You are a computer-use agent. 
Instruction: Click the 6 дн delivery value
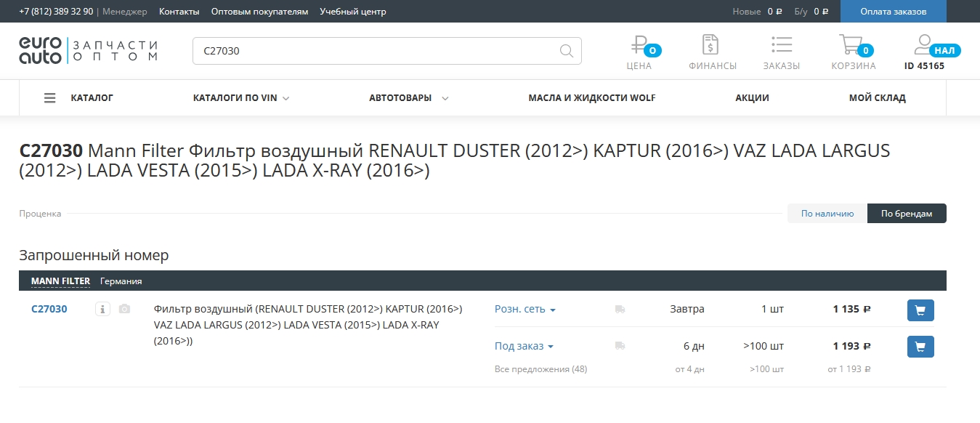click(x=694, y=346)
